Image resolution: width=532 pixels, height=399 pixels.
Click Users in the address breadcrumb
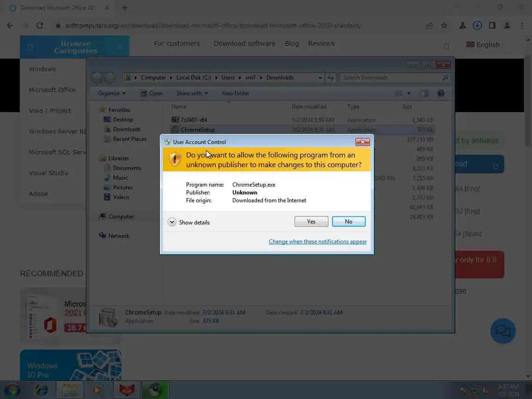coord(228,78)
